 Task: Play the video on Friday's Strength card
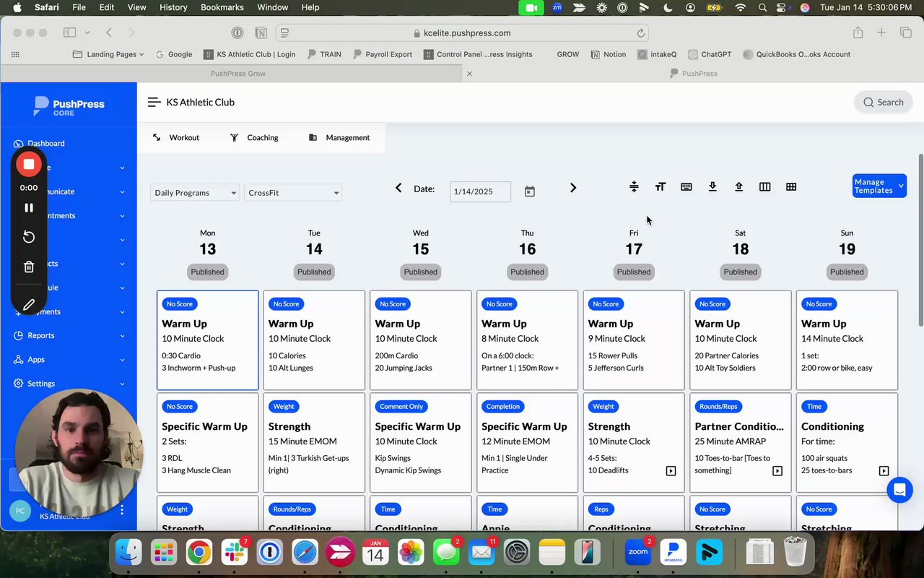coord(671,471)
